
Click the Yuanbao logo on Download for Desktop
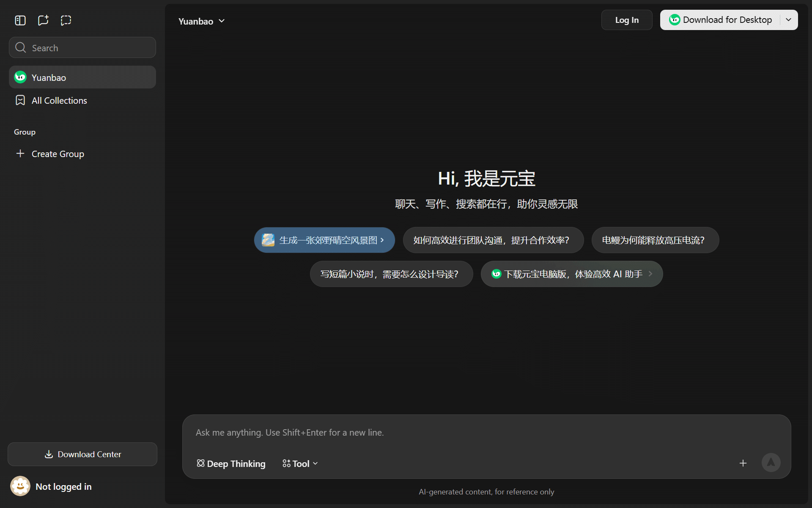tap(675, 20)
